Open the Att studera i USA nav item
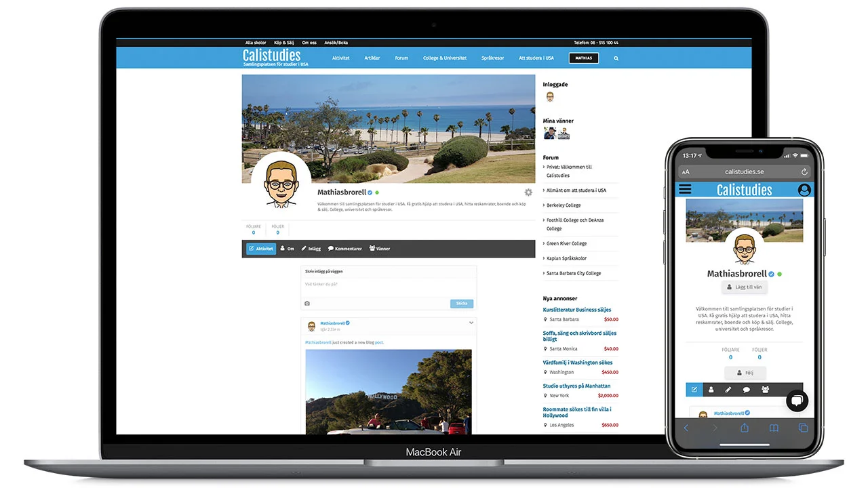 536,58
